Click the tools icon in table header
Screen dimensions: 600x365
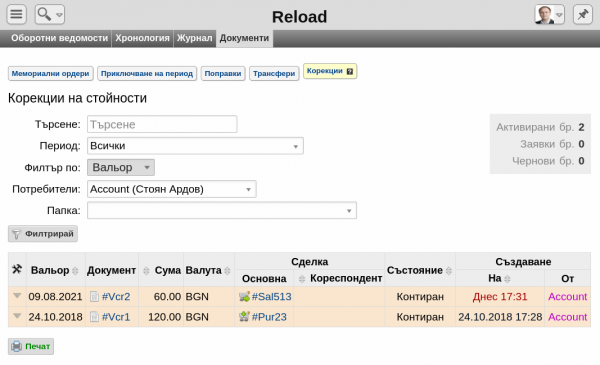(17, 269)
